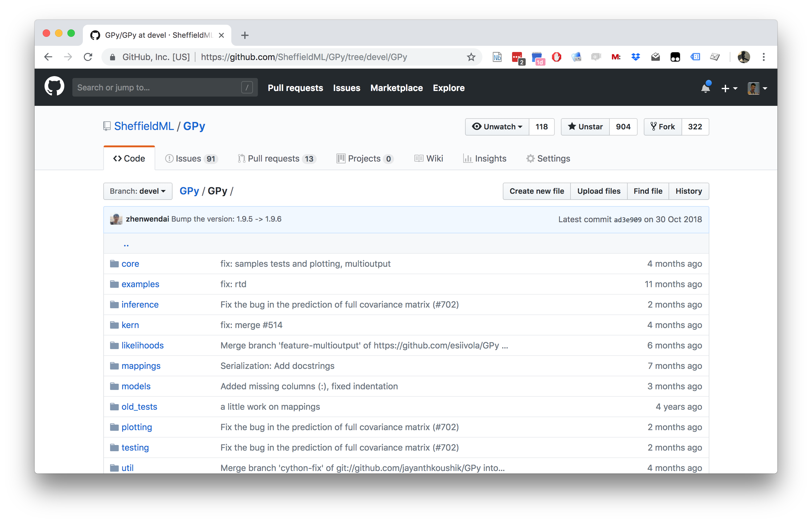Open the Unwatch dropdown
812x523 pixels.
pos(497,127)
